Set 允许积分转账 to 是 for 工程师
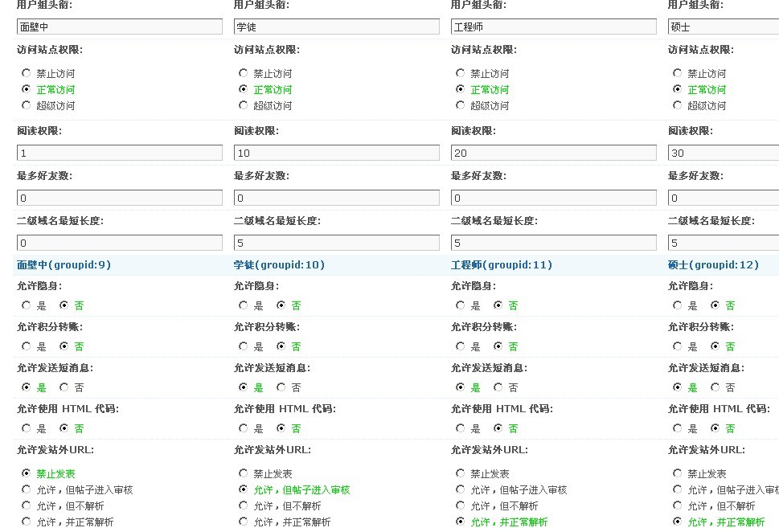The height and width of the screenshot is (532, 779). [460, 346]
